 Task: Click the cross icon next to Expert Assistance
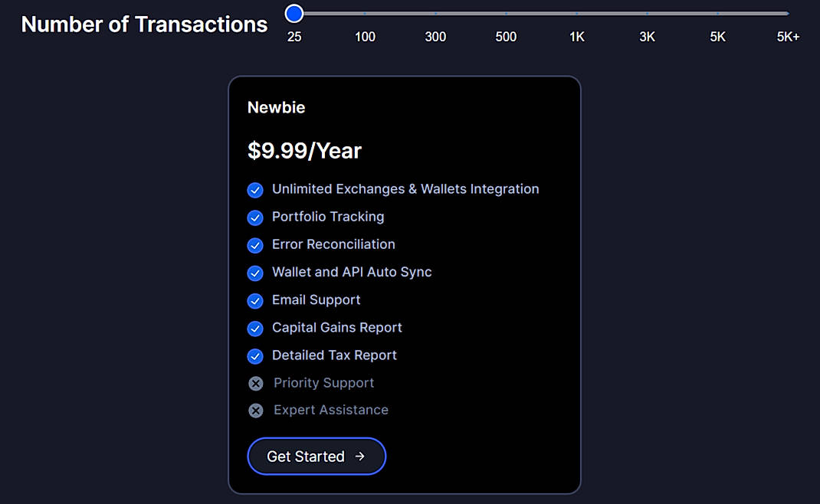tap(255, 411)
